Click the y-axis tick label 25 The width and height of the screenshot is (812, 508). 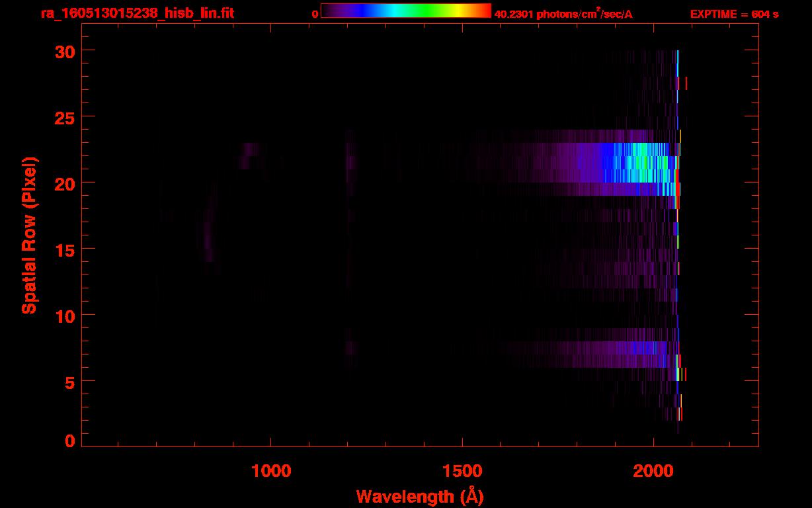(65, 117)
